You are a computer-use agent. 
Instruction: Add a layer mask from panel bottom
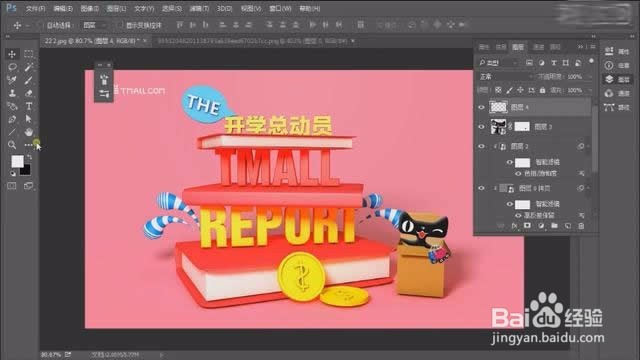pyautogui.click(x=527, y=226)
